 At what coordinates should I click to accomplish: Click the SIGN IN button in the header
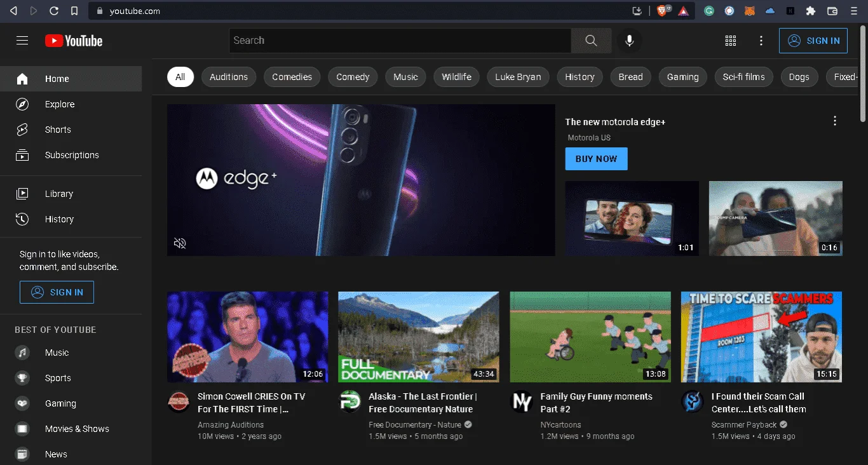813,41
